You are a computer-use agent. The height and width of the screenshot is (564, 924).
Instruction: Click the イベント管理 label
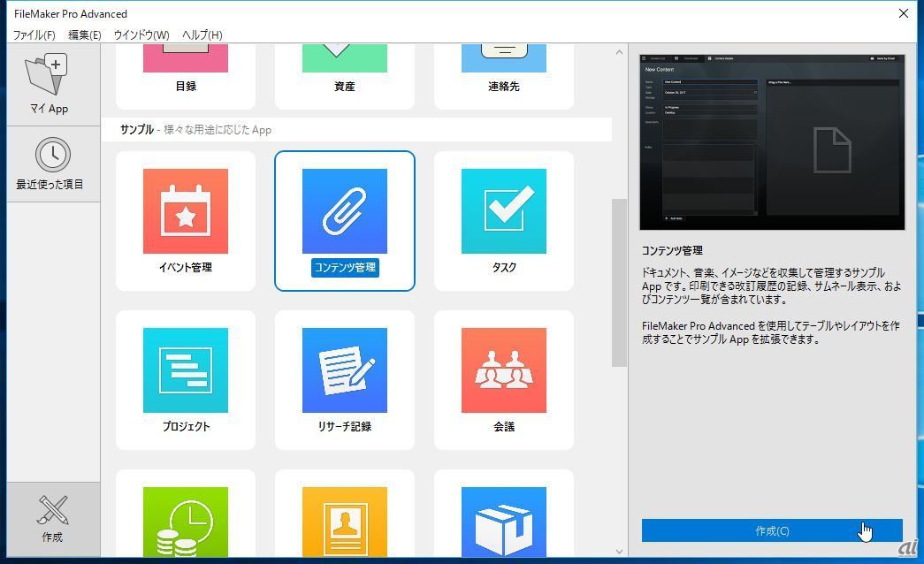coord(186,268)
